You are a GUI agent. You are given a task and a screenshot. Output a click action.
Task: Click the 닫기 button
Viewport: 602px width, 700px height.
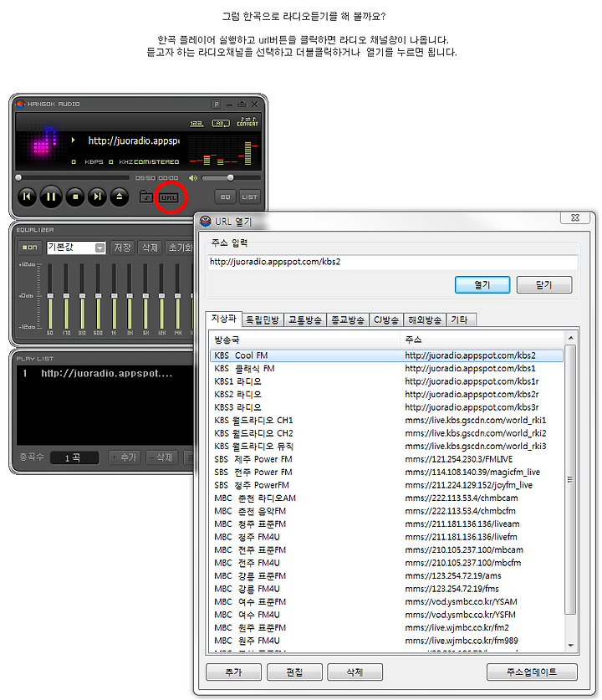tap(544, 285)
